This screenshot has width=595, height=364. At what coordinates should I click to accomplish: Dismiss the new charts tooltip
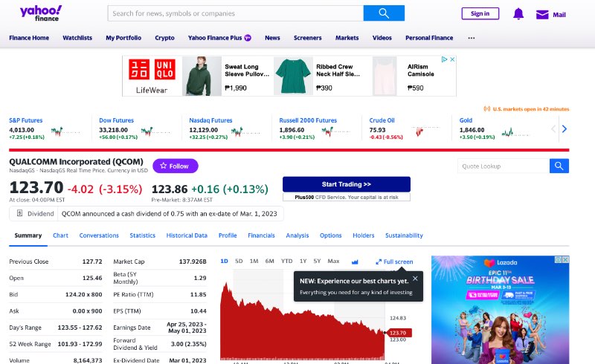coord(415,279)
